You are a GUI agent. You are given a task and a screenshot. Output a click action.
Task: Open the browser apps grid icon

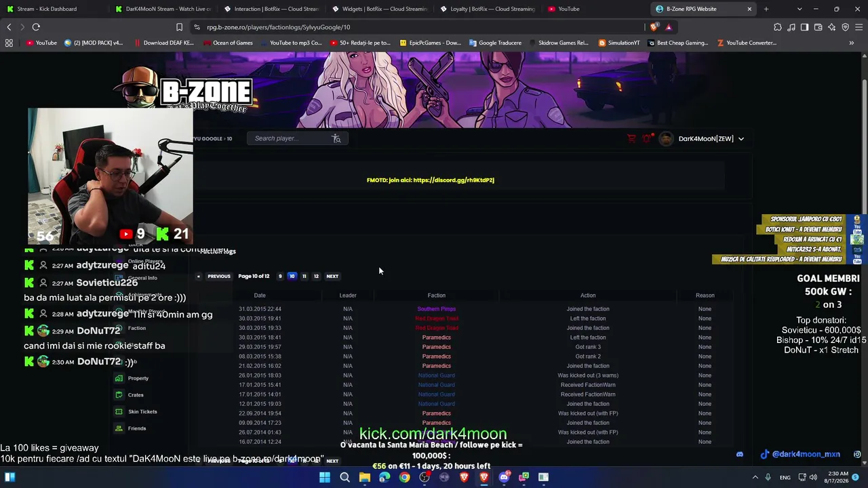[x=9, y=43]
